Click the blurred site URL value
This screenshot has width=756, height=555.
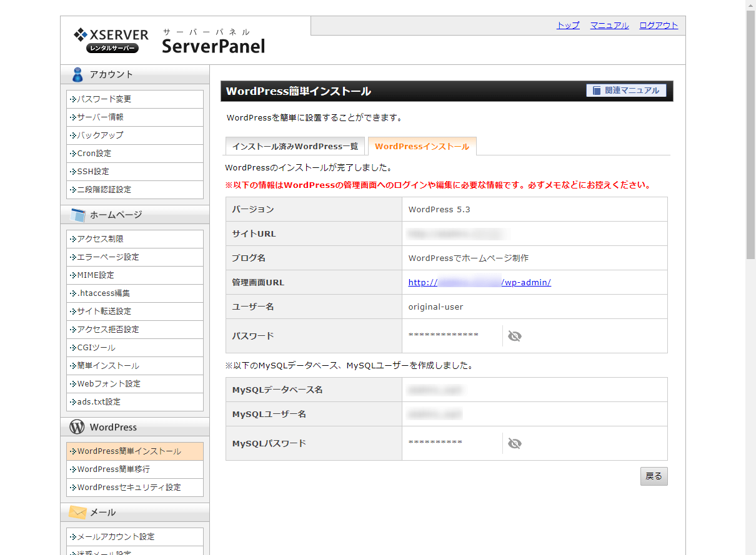[456, 234]
